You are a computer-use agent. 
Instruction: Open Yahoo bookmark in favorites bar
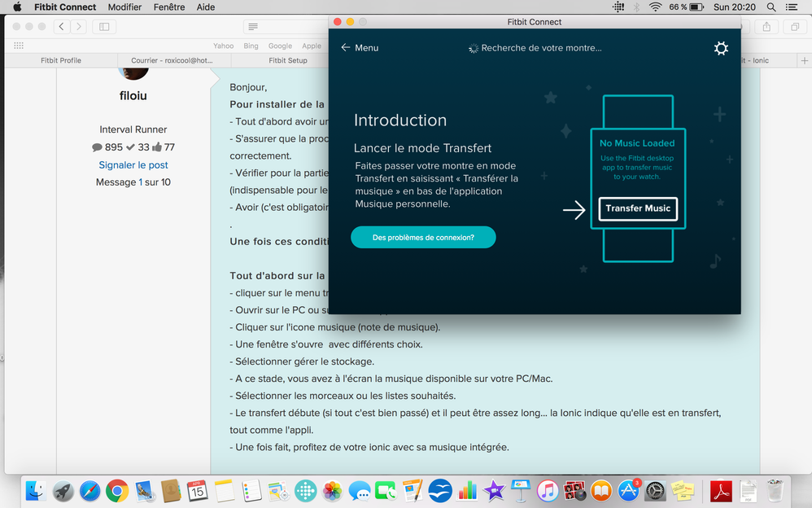[223, 46]
